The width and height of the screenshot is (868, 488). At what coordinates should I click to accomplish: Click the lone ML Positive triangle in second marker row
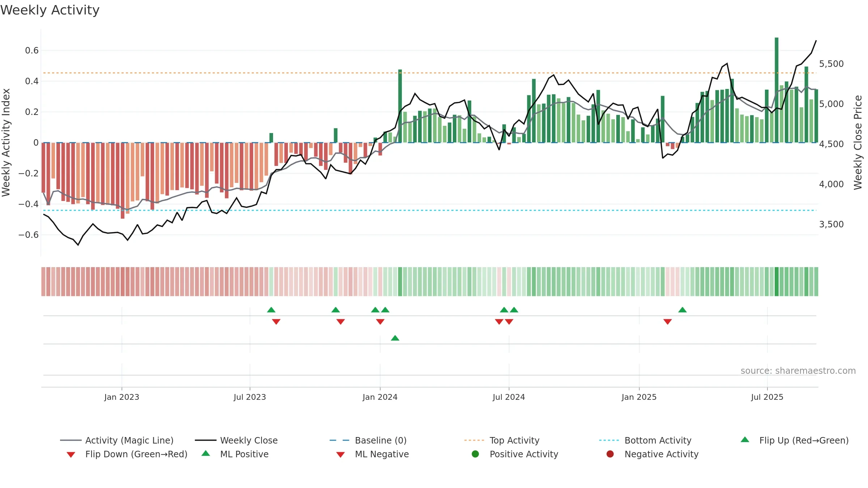395,338
